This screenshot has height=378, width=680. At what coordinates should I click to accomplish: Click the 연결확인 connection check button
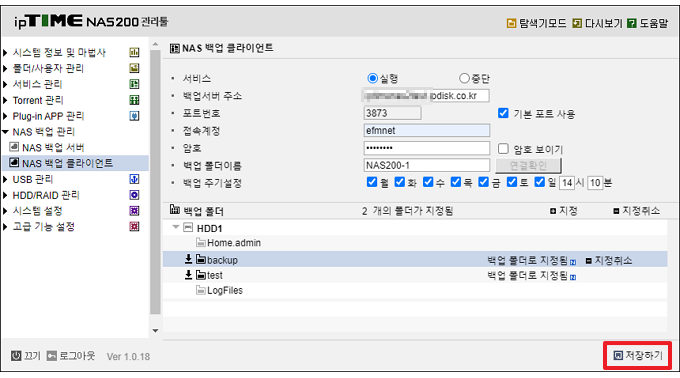click(528, 165)
